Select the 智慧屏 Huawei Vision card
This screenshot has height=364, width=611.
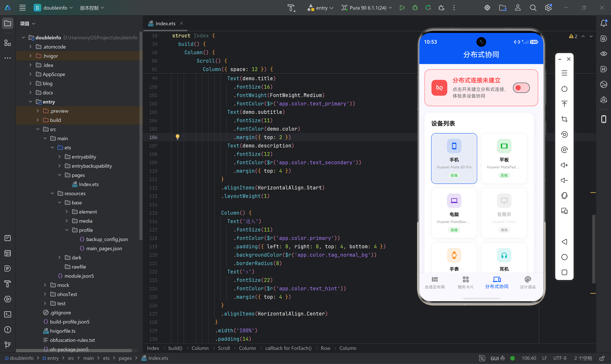coord(504,213)
